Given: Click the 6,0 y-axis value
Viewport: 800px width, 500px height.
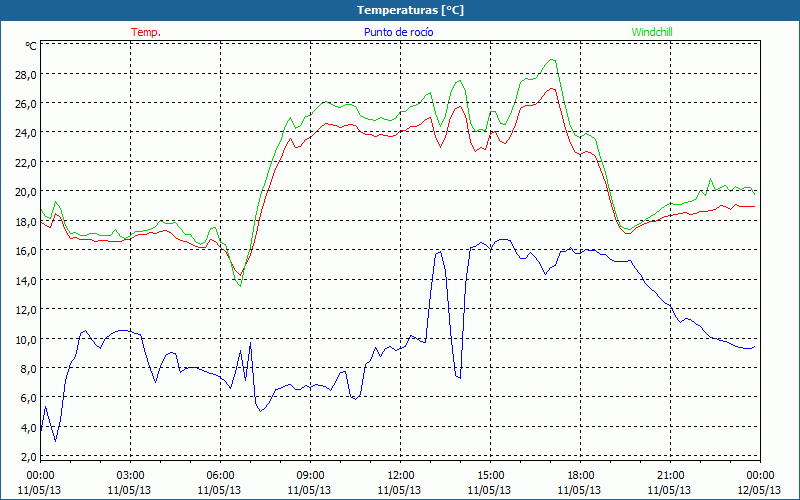Looking at the screenshot, I should [x=28, y=397].
